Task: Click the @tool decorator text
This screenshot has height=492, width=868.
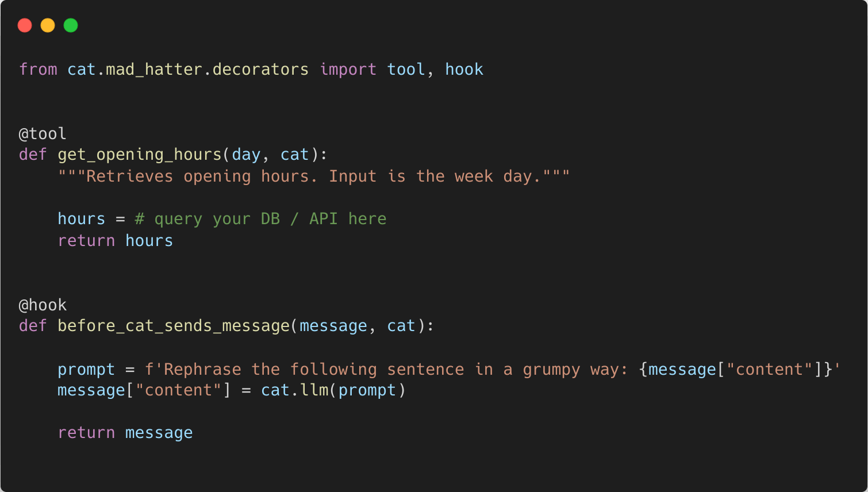Action: 43,134
